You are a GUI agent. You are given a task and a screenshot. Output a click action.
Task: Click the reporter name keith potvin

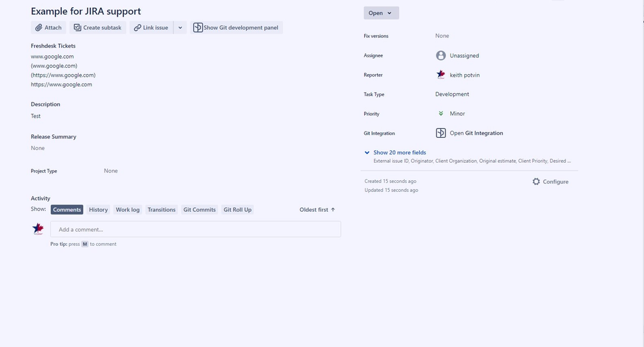pyautogui.click(x=465, y=75)
